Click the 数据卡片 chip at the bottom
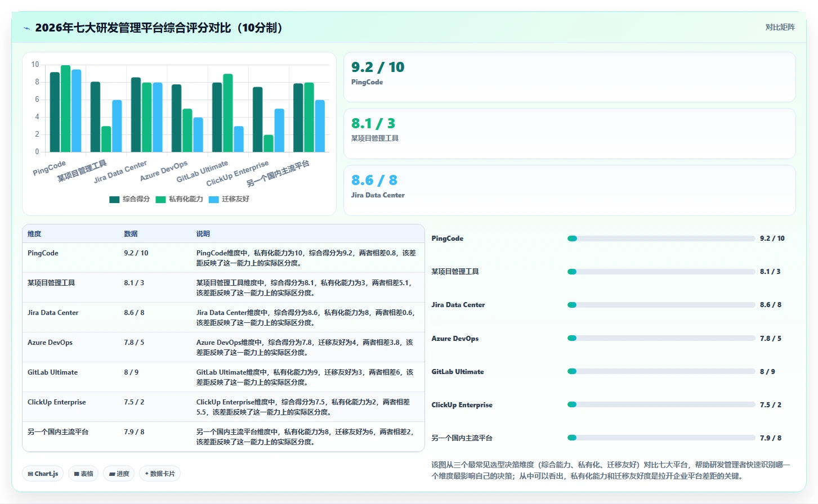 (160, 474)
